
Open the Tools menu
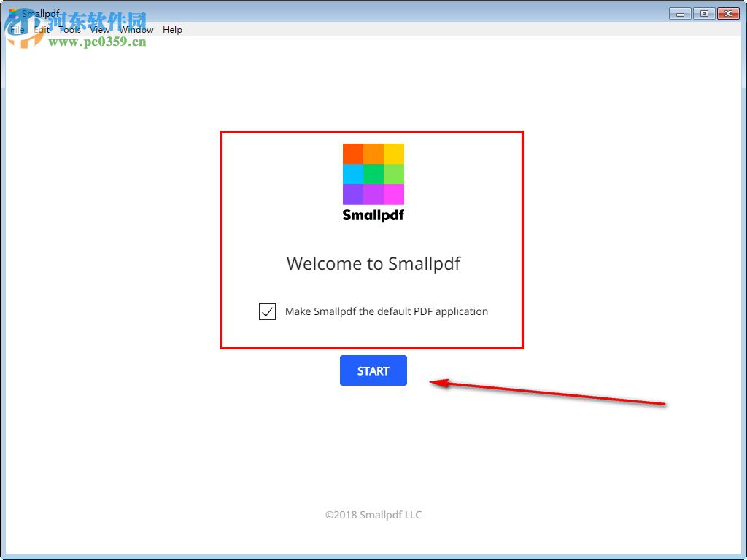tap(69, 30)
